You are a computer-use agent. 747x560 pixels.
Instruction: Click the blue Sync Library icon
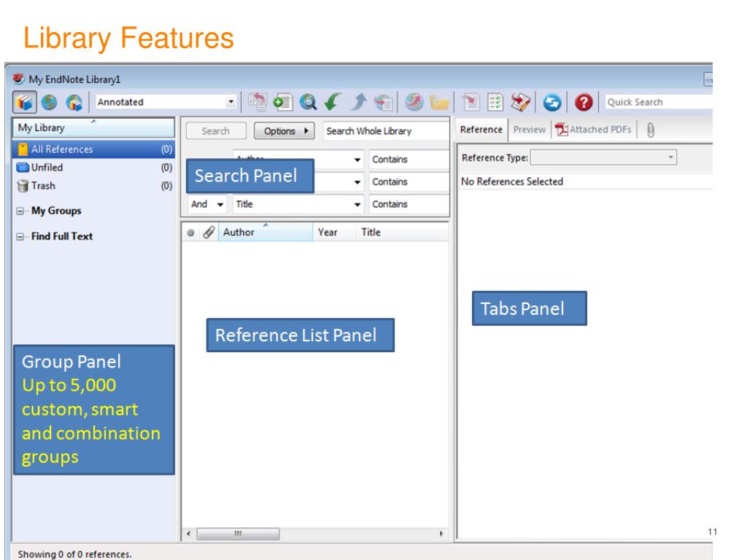pos(552,102)
